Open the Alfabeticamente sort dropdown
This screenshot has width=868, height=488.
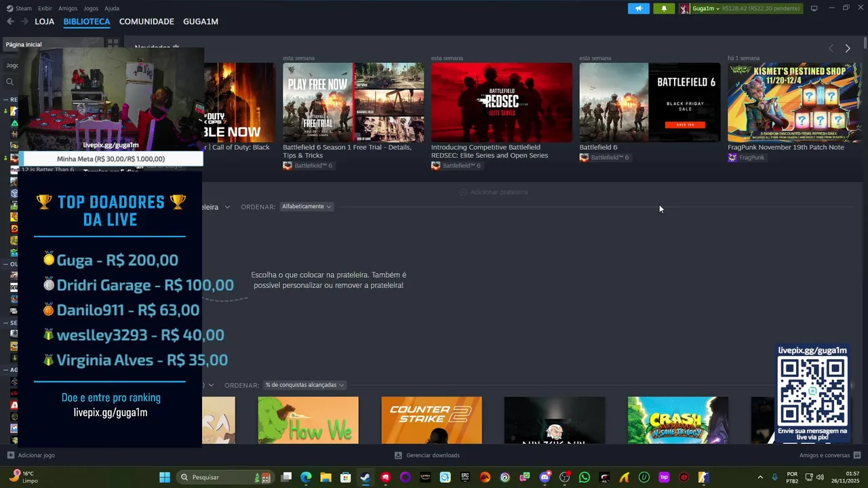(x=307, y=207)
